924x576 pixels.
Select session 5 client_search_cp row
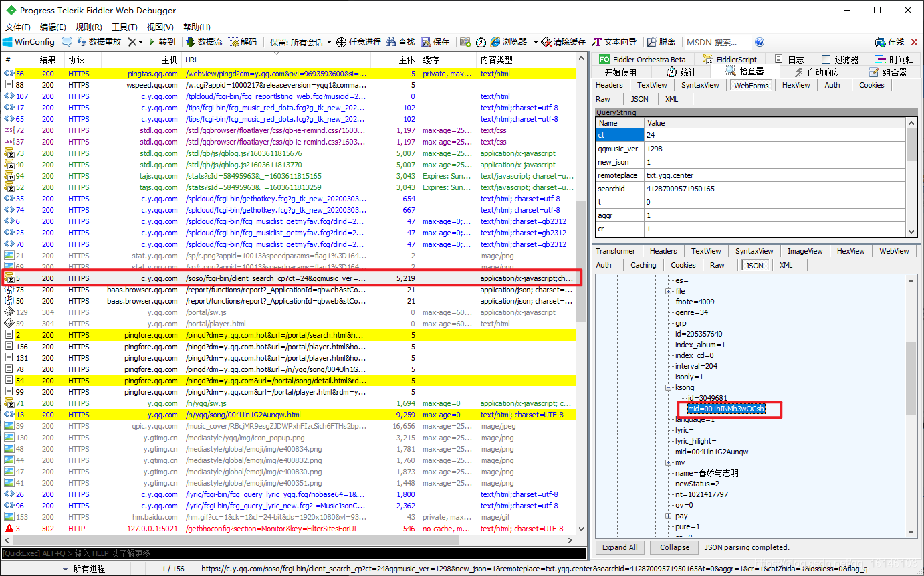pyautogui.click(x=289, y=278)
